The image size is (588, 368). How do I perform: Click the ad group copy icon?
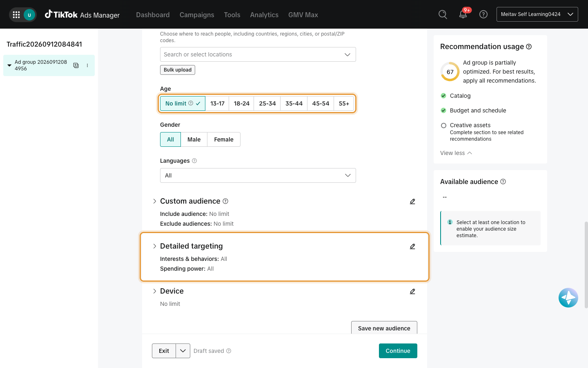pos(76,65)
